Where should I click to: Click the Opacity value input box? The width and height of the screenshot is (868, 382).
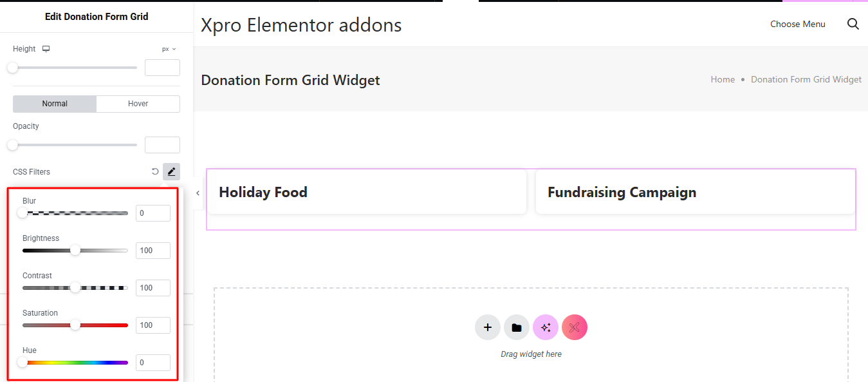162,145
